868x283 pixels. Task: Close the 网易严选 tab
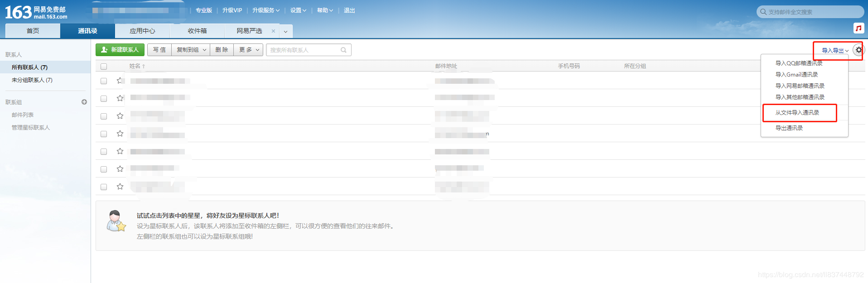click(x=273, y=31)
